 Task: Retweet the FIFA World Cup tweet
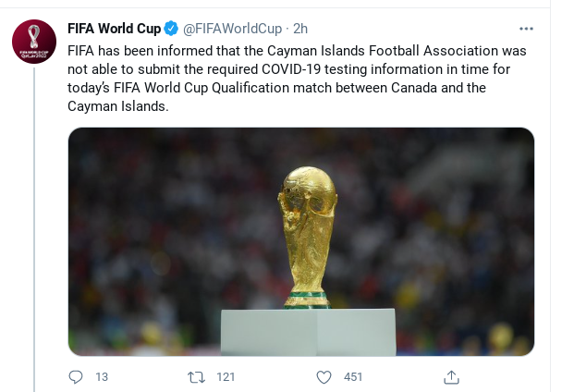coord(196,377)
